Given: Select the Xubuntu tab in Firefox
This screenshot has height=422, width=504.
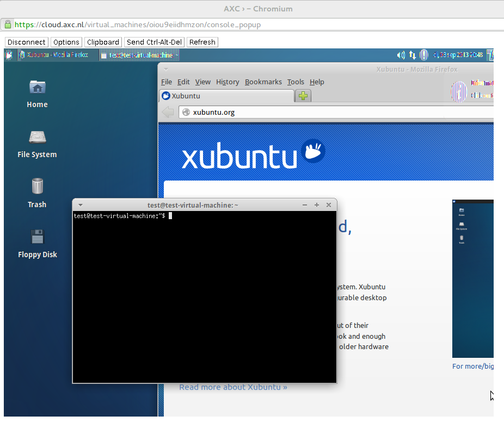Looking at the screenshot, I should (226, 96).
